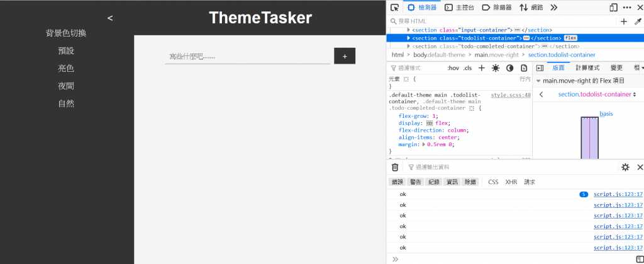The width and height of the screenshot is (644, 264).
Task: Toggle selector highlighter for the 元素 rule
Action: click(406, 79)
